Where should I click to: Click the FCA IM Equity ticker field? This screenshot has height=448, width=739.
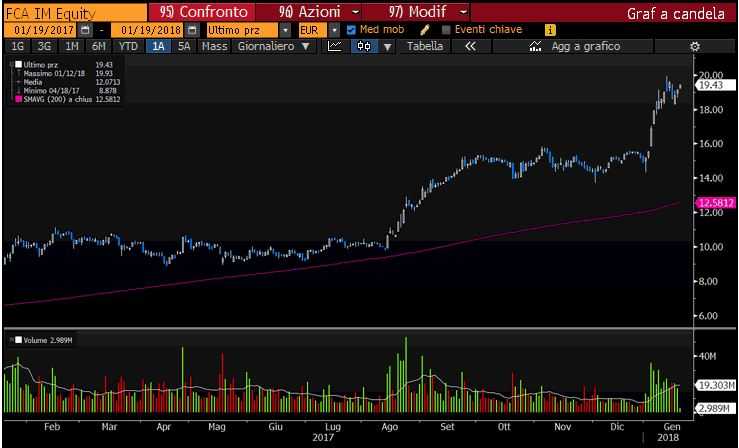pos(75,13)
